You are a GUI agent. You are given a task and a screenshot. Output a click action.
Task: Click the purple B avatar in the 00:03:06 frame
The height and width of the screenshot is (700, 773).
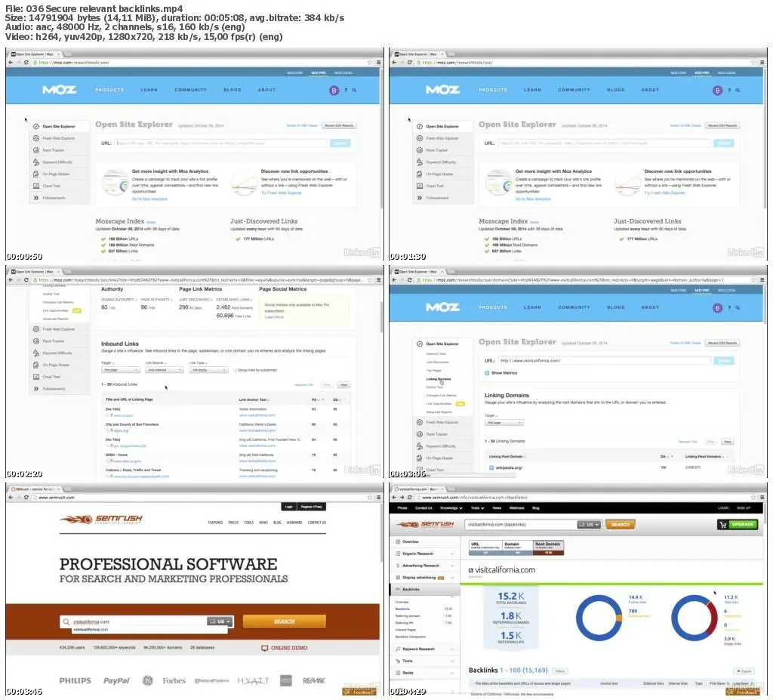tap(718, 308)
